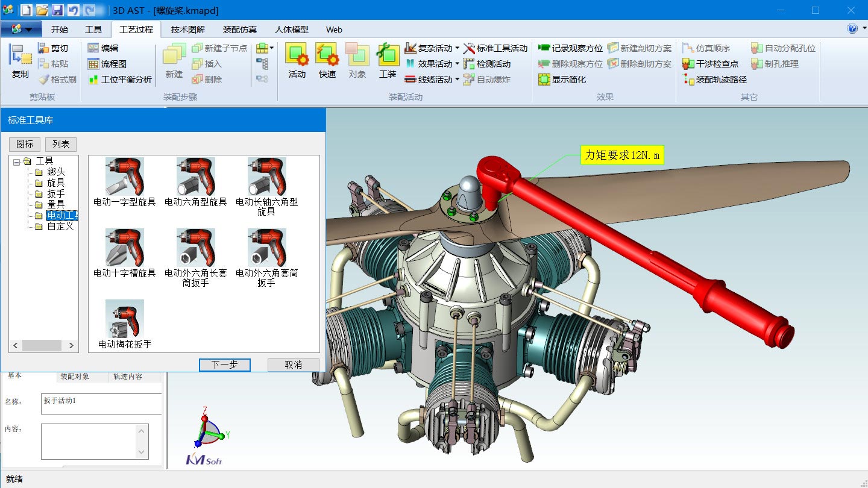This screenshot has width=868, height=488.
Task: Open the 线缆活动 dropdown menu
Action: click(457, 79)
